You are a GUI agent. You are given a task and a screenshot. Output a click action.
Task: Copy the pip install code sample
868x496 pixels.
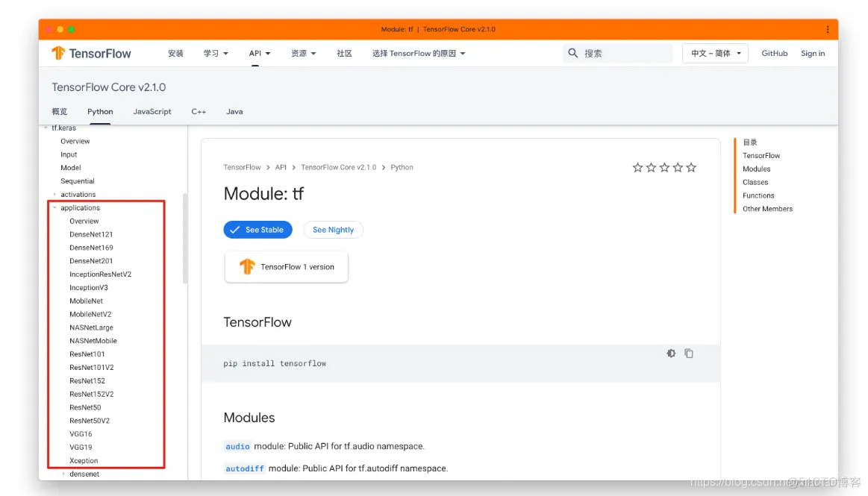(x=689, y=354)
